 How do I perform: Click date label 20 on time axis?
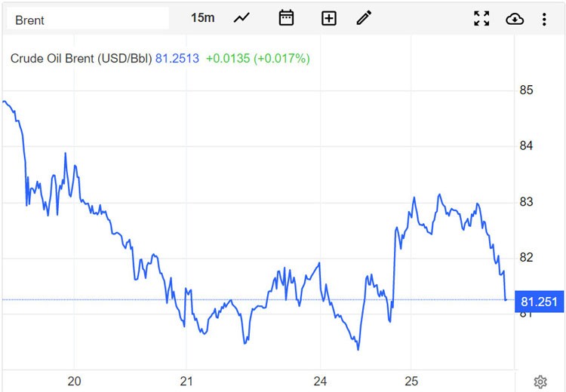[x=74, y=381]
